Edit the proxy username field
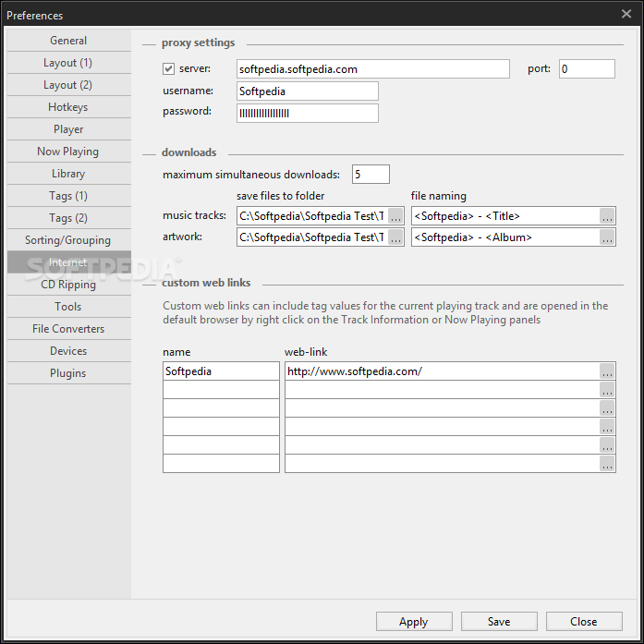 pyautogui.click(x=307, y=91)
